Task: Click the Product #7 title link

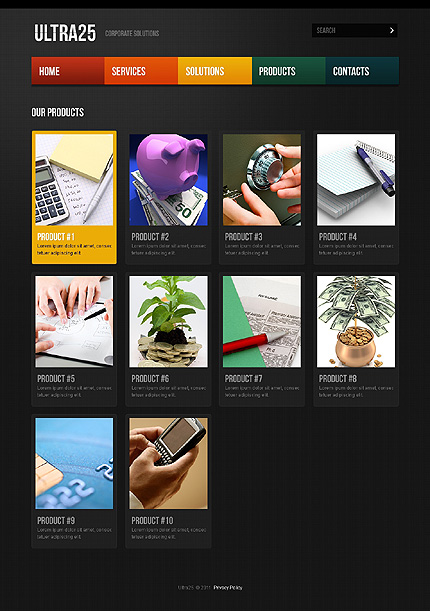Action: 243,379
